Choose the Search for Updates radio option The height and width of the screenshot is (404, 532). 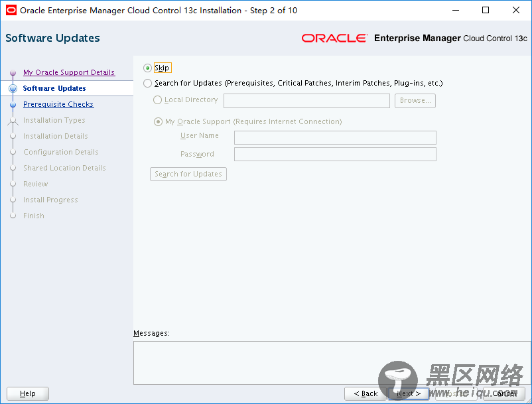(x=147, y=83)
